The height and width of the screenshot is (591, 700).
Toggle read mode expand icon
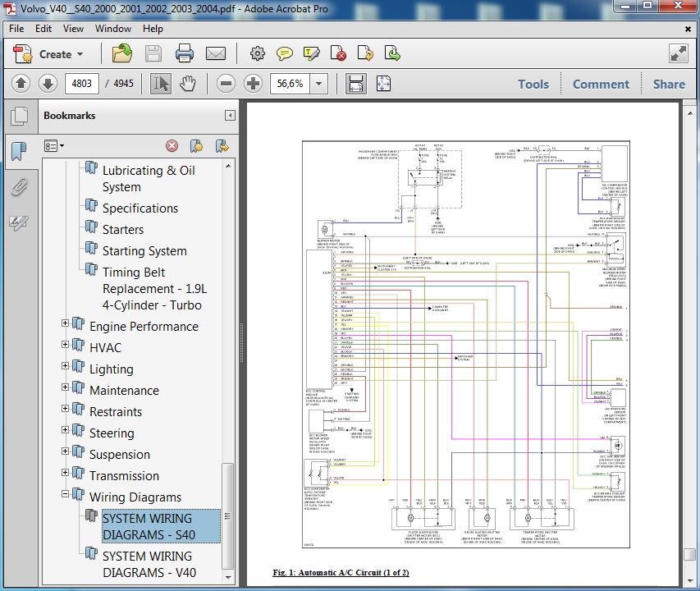(679, 54)
